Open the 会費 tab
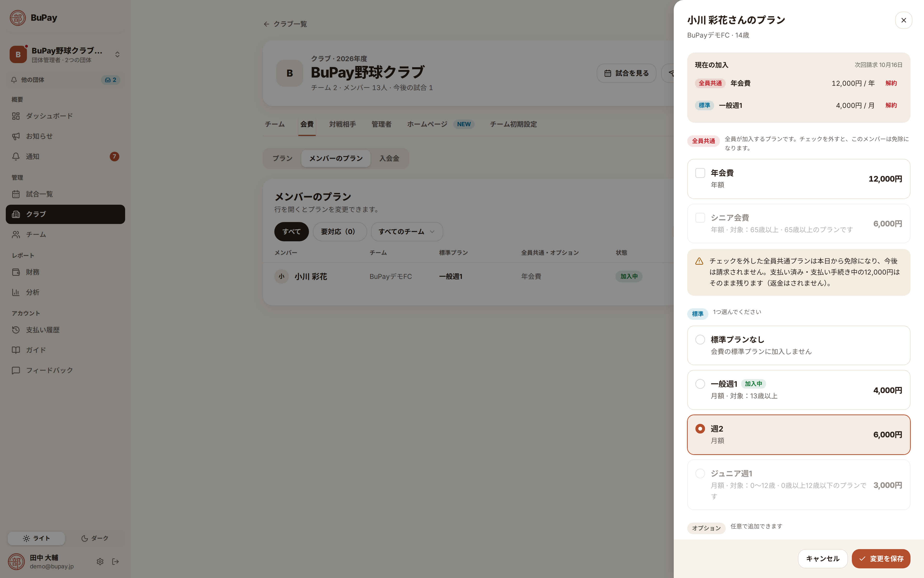 (x=307, y=124)
